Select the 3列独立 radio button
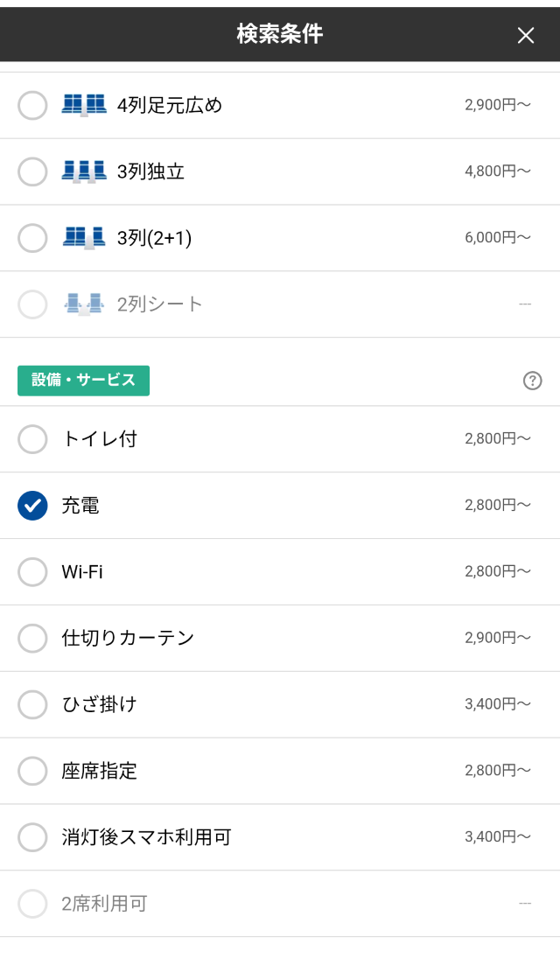 [32, 171]
